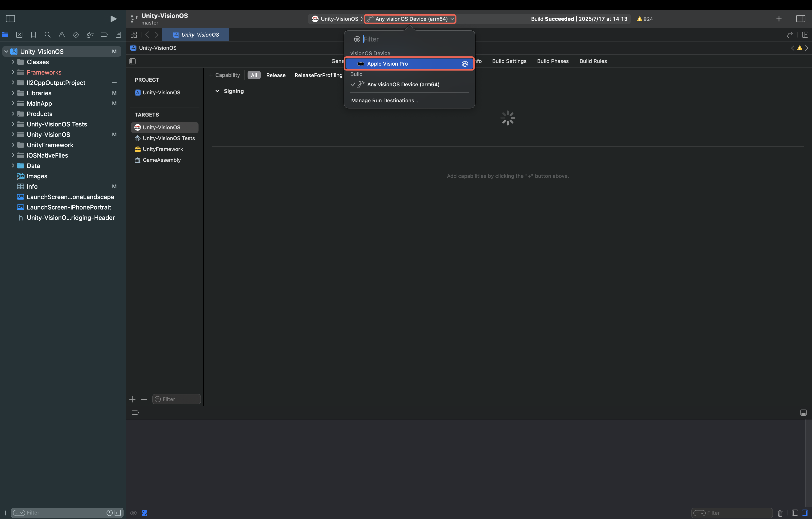Expand the Classes folder
Screen dimensions: 812x519
point(13,62)
